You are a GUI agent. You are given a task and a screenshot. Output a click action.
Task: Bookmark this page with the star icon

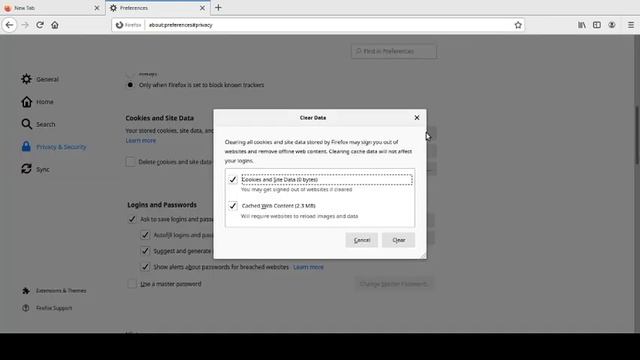518,25
